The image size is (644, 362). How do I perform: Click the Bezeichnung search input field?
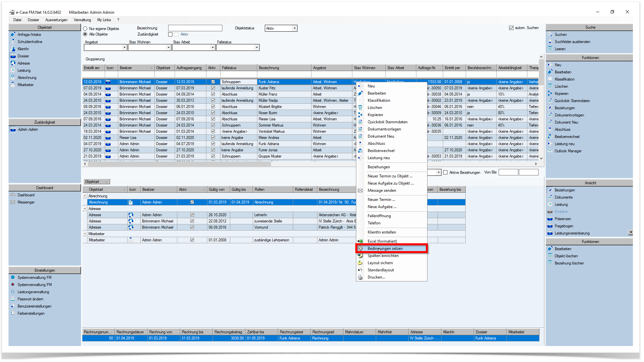[195, 28]
